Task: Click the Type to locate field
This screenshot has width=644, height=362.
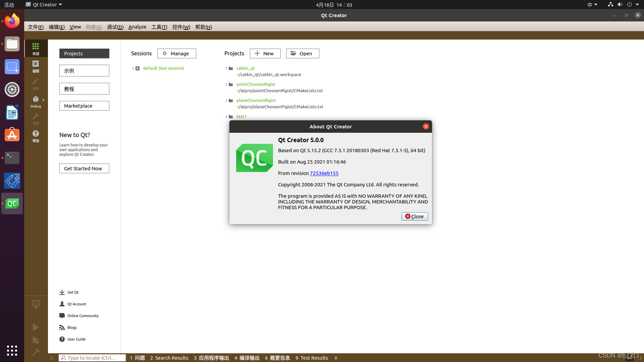Action: click(92, 358)
